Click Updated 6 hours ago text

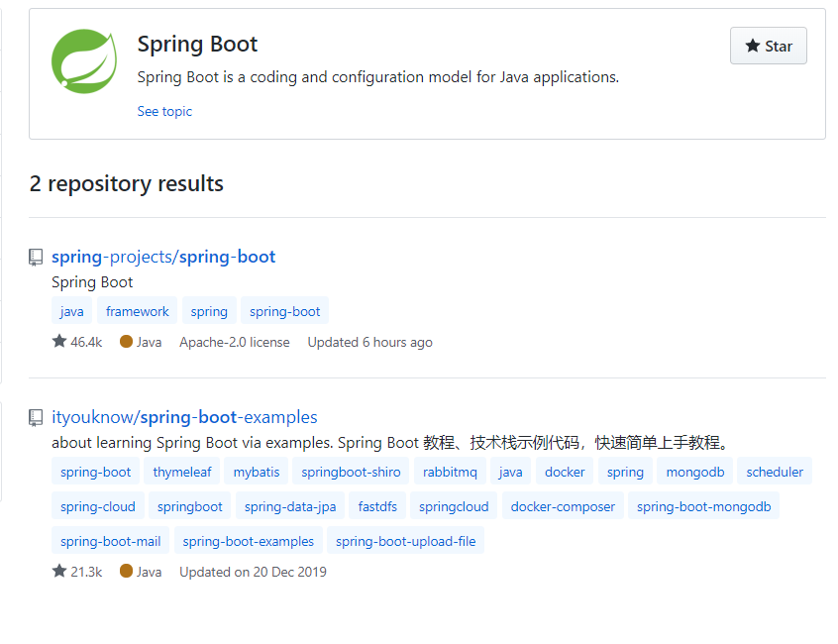pos(369,342)
